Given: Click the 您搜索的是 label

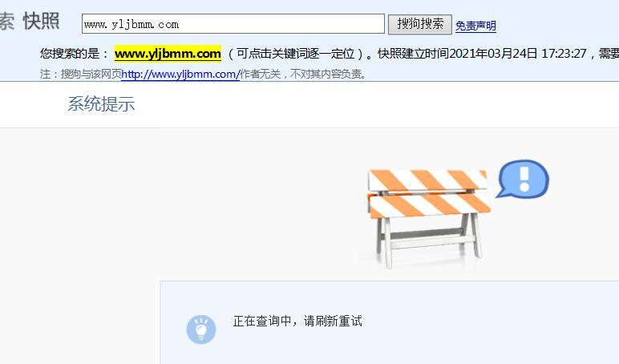Looking at the screenshot, I should point(70,54).
